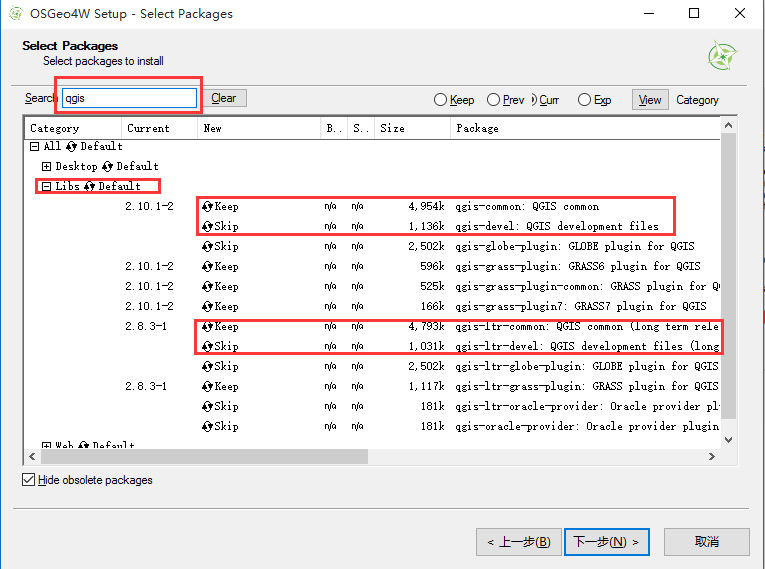Click horizontal scrollbar right arrow
765x569 pixels.
point(712,457)
